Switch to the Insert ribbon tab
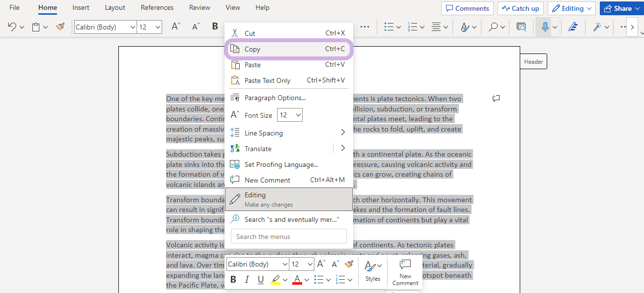This screenshot has width=644, height=293. pyautogui.click(x=81, y=8)
